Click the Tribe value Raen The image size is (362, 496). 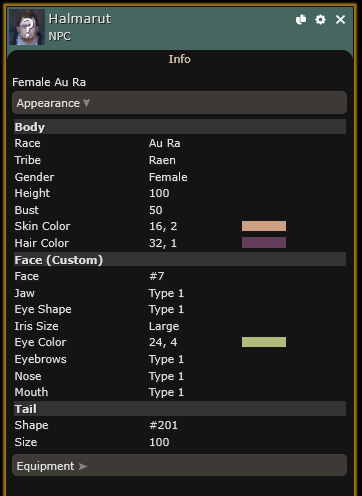pyautogui.click(x=162, y=160)
